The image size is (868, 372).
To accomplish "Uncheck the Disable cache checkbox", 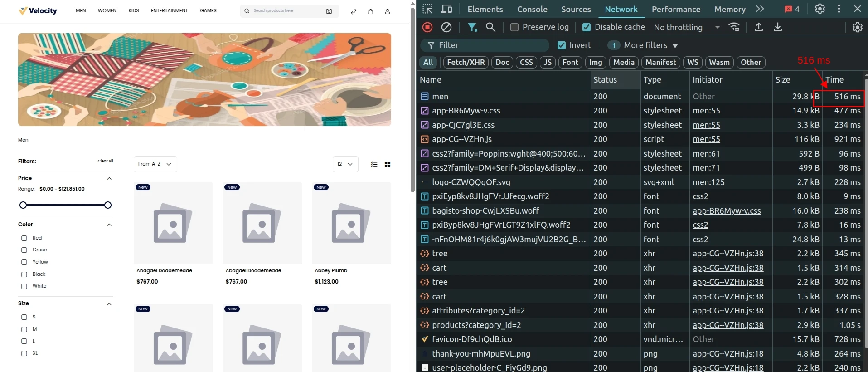I will point(586,27).
